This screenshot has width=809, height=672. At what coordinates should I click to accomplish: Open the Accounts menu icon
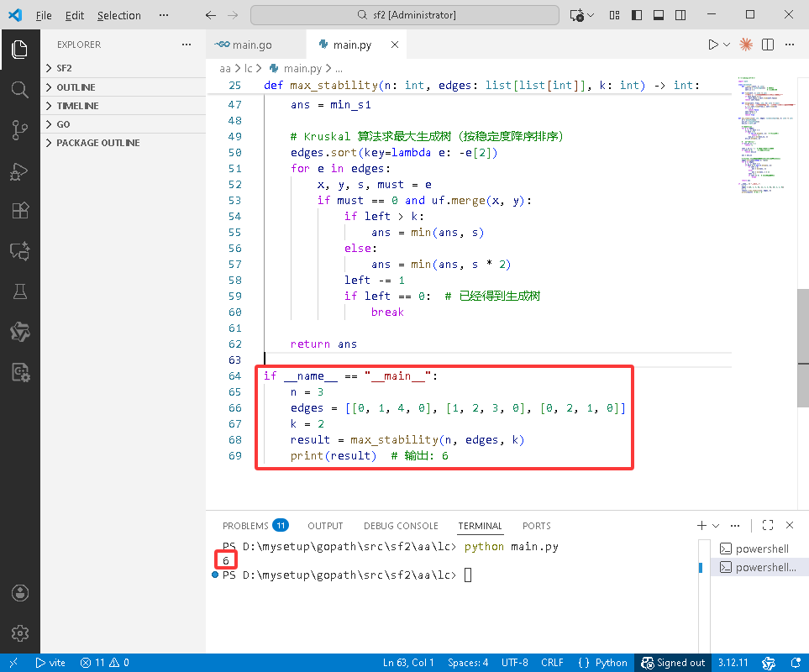[19, 593]
